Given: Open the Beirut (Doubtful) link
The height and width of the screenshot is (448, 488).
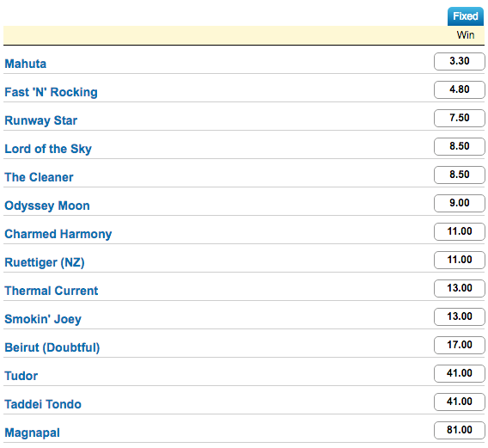Looking at the screenshot, I should click(x=52, y=347).
